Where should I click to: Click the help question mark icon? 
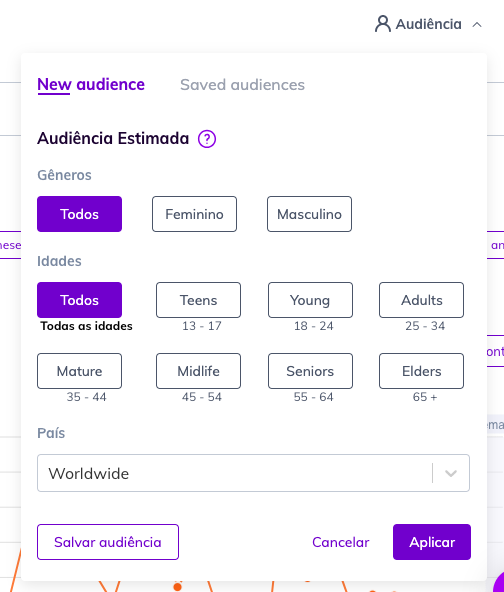tap(207, 139)
